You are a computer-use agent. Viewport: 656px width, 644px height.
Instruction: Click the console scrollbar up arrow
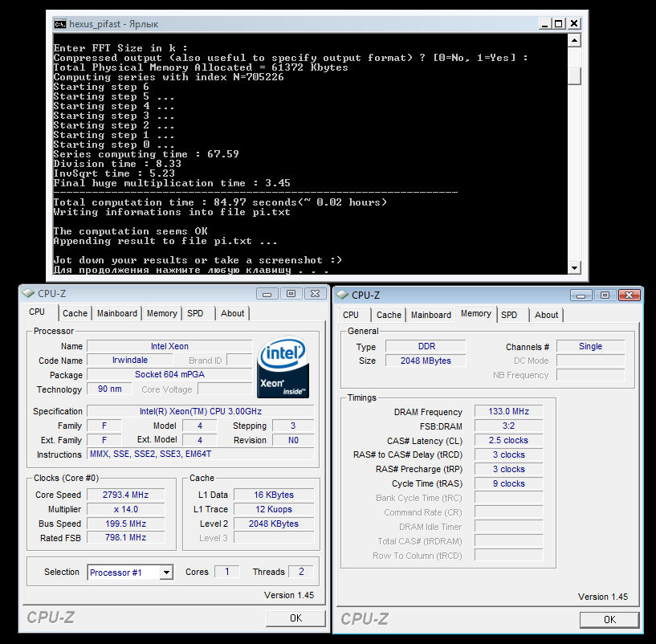[574, 41]
